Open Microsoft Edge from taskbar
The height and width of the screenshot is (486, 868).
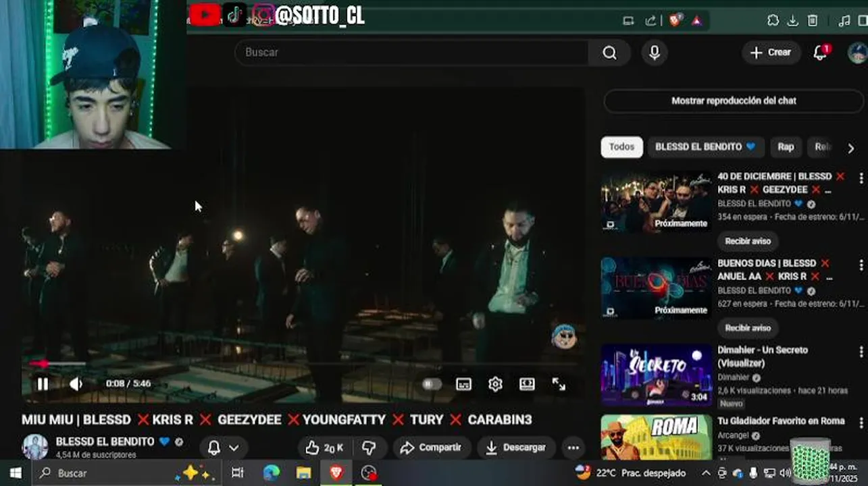pyautogui.click(x=271, y=473)
